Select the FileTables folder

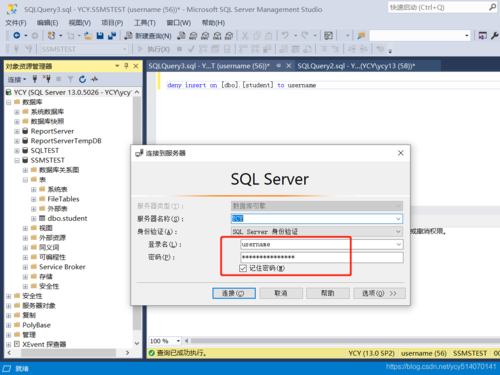(x=63, y=199)
